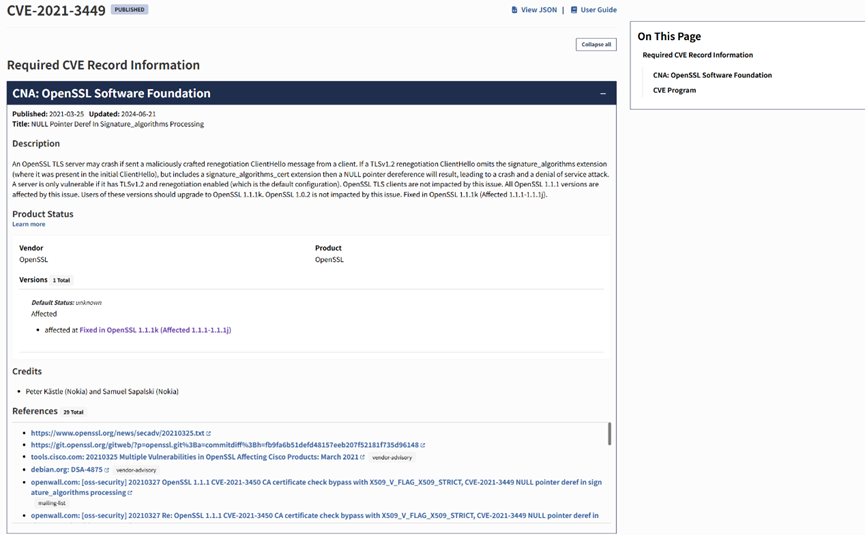Open openwall.com 20210327 Re: OpenSSL reference
This screenshot has height=535, width=865.
314,515
